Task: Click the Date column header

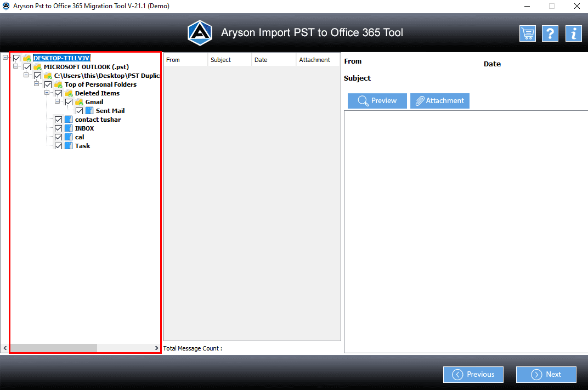Action: tap(274, 60)
